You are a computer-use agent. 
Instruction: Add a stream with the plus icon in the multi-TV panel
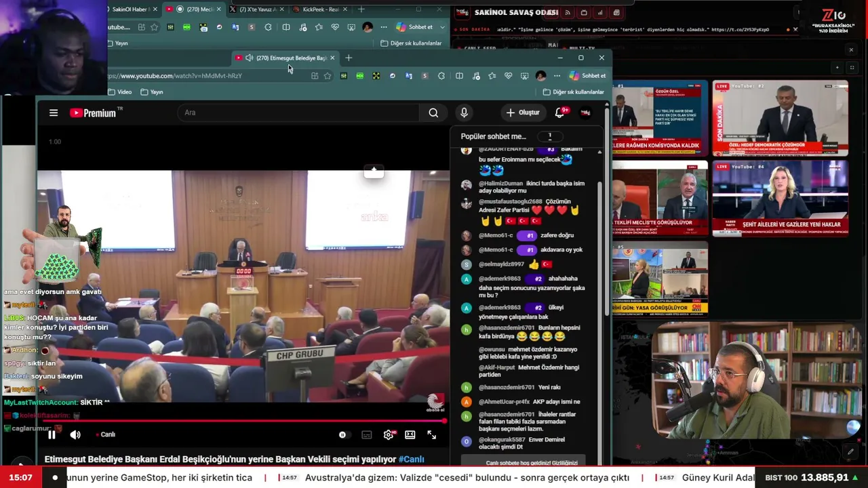click(837, 68)
